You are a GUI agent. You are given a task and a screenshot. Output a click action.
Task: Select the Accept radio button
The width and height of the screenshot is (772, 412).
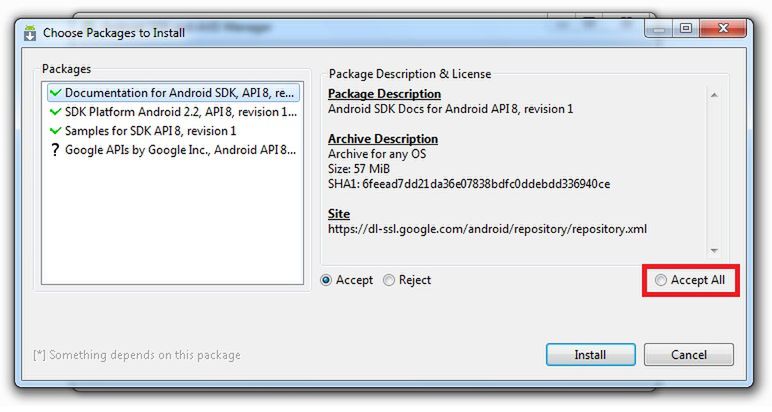(326, 280)
